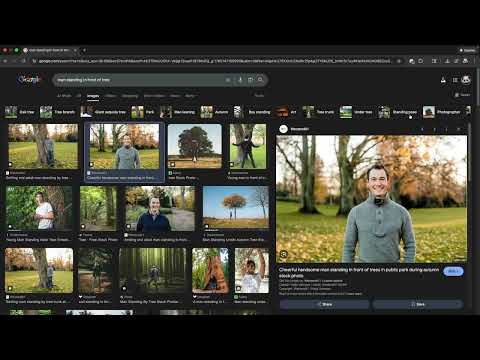Filter by the Giant sequoia tree chip
The width and height of the screenshot is (480, 360).
[103, 112]
